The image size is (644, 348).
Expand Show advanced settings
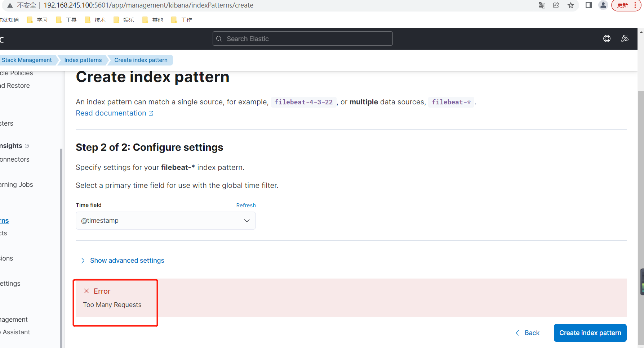(x=122, y=261)
